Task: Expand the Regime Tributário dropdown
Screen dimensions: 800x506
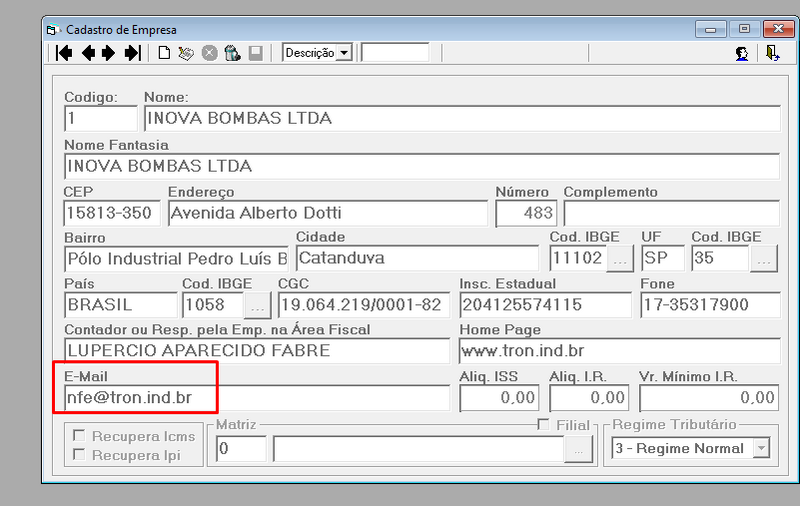Action: pyautogui.click(x=762, y=448)
